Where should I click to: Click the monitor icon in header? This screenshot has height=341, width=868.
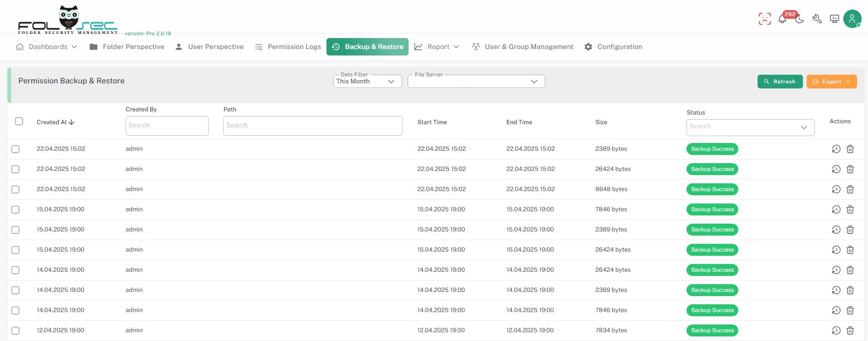click(x=835, y=19)
